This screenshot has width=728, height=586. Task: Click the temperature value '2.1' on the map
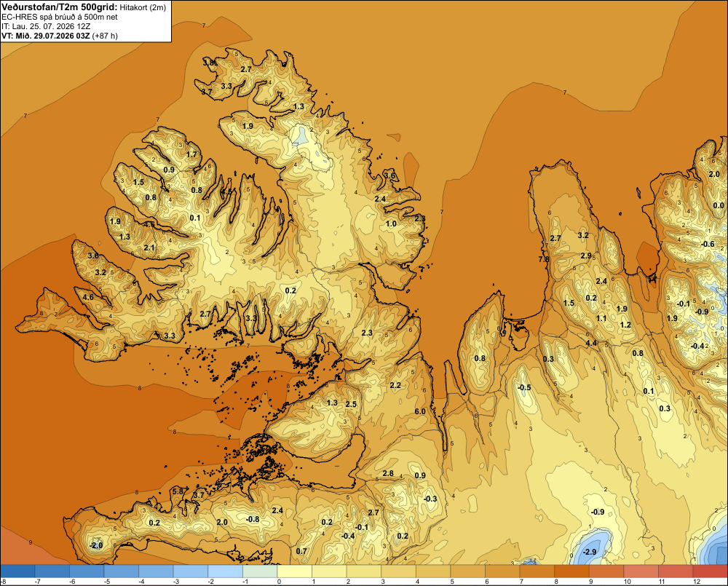click(149, 248)
